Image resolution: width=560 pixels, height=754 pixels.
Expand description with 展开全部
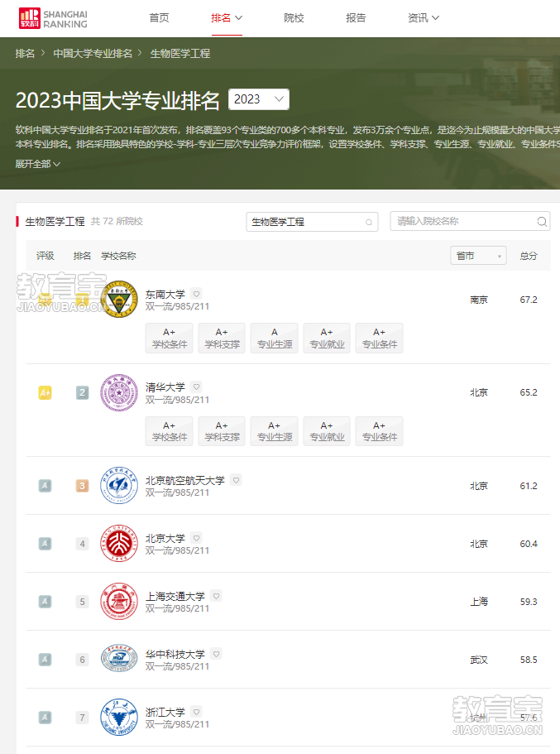[37, 164]
